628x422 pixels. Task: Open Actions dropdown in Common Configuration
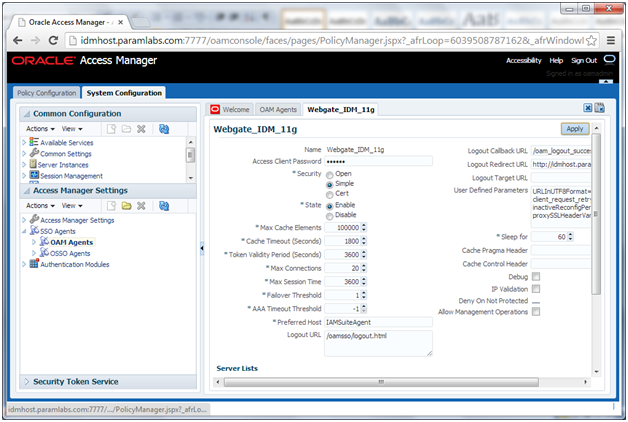(40, 129)
